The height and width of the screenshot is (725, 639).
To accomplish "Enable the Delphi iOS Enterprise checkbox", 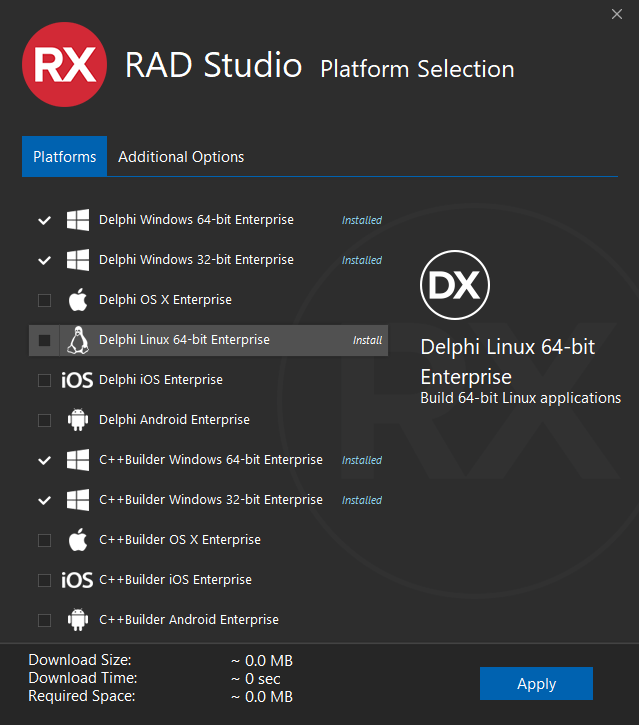I will click(44, 381).
